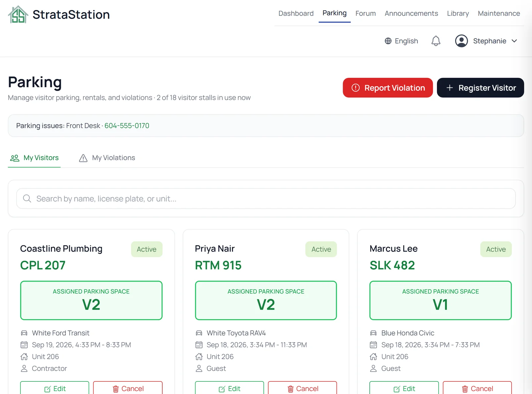Screen dimensions: 532x394
Task: Call front desk number 604-555-0170
Action: (x=127, y=126)
